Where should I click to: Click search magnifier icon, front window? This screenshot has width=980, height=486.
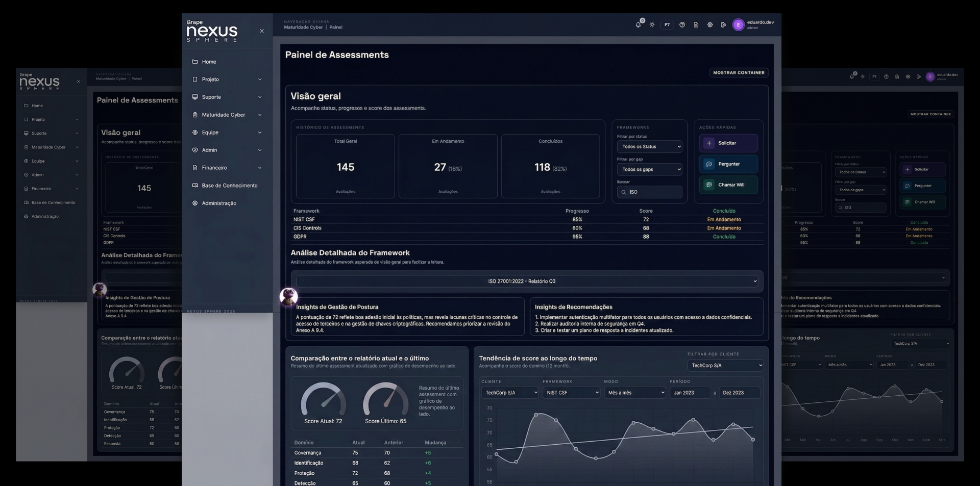[623, 192]
